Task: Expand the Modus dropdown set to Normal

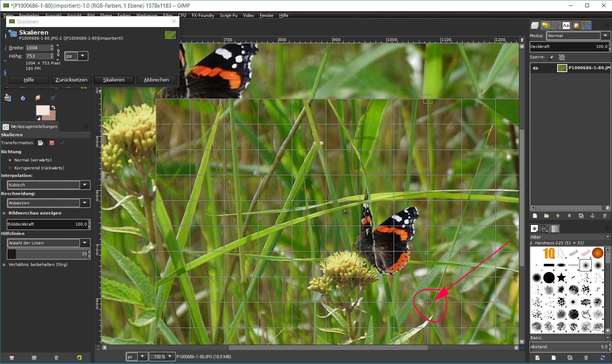Action: (x=605, y=36)
